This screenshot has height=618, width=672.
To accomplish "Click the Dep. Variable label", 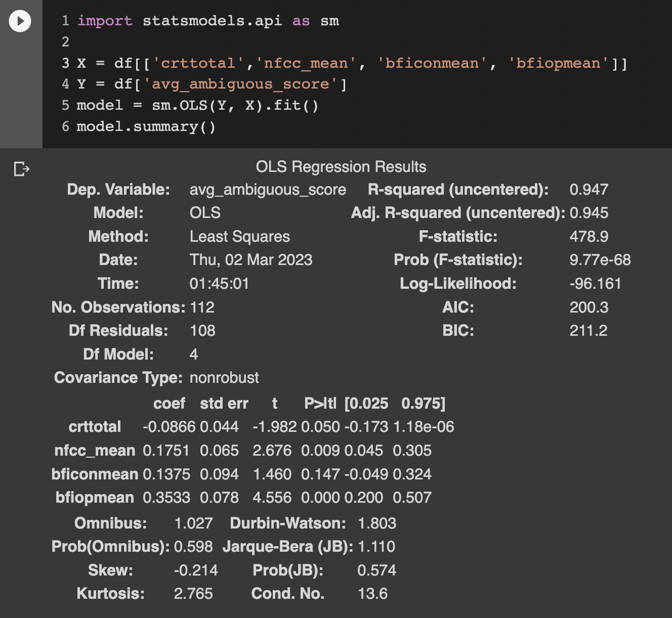I will coord(120,189).
